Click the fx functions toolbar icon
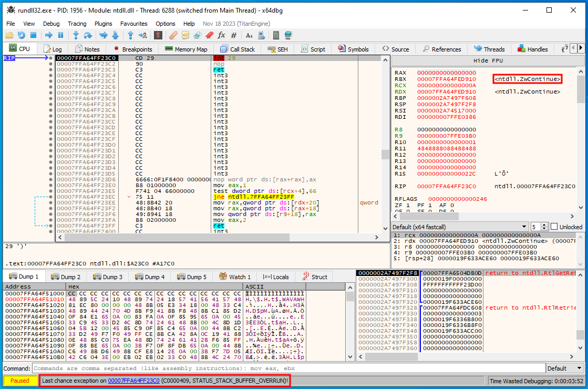 pos(221,35)
